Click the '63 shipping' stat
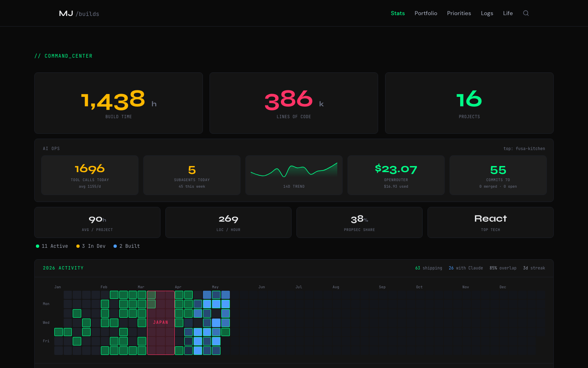 coord(429,268)
